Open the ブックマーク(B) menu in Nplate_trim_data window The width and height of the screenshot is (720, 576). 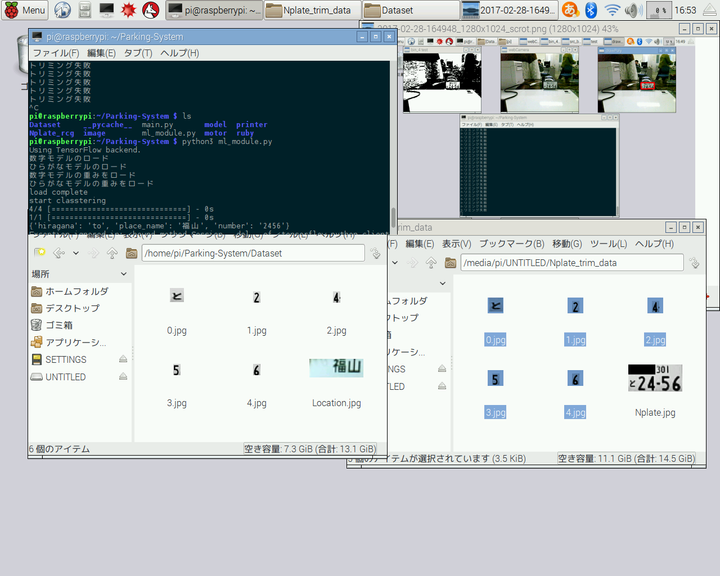click(511, 244)
